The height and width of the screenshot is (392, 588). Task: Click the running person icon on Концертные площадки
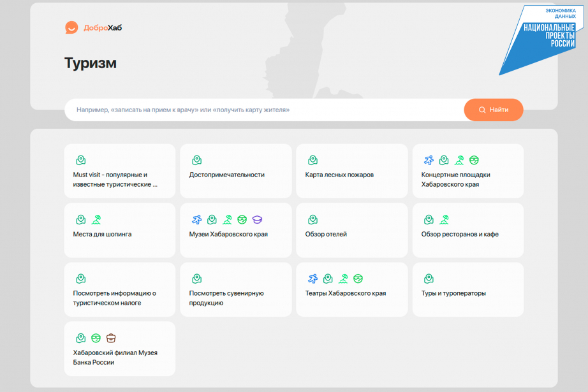(429, 161)
